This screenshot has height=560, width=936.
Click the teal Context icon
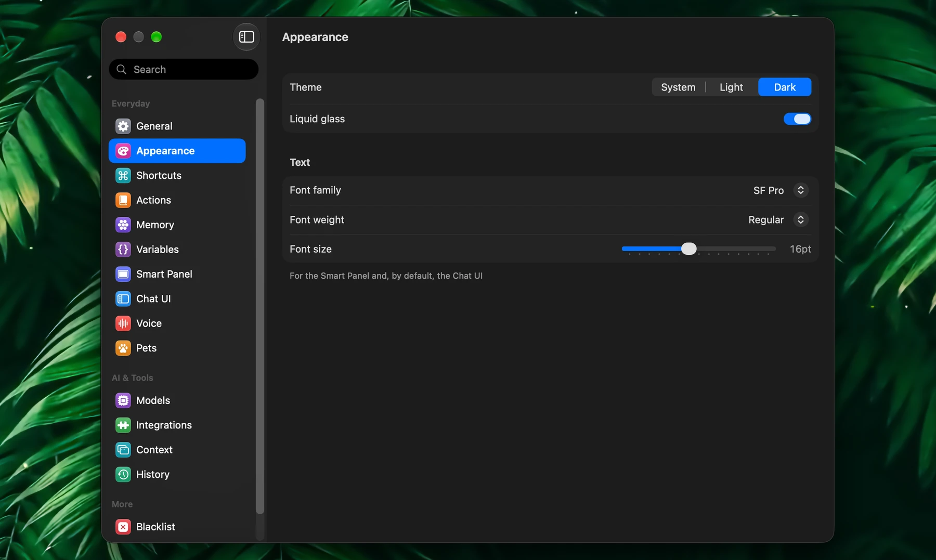123,450
